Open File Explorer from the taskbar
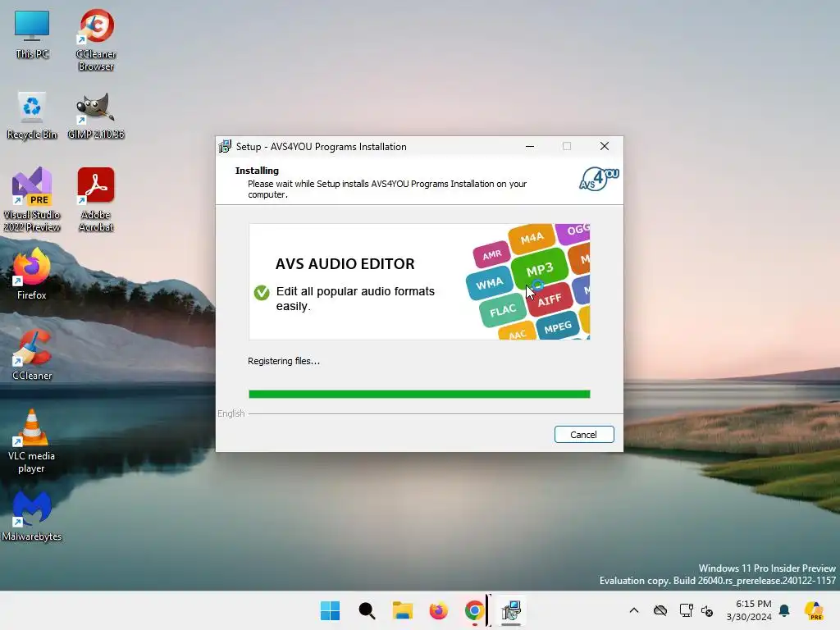840x630 pixels. [x=402, y=610]
